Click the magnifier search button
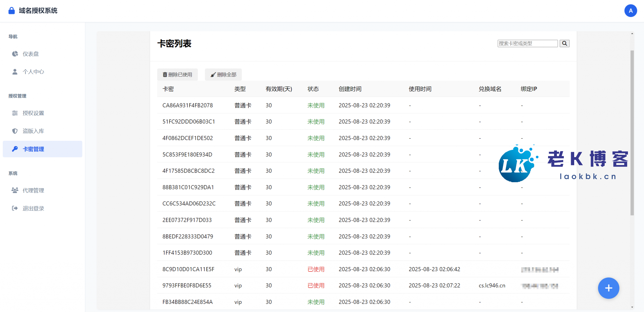Viewport: 644px width, 312px height. (x=564, y=43)
